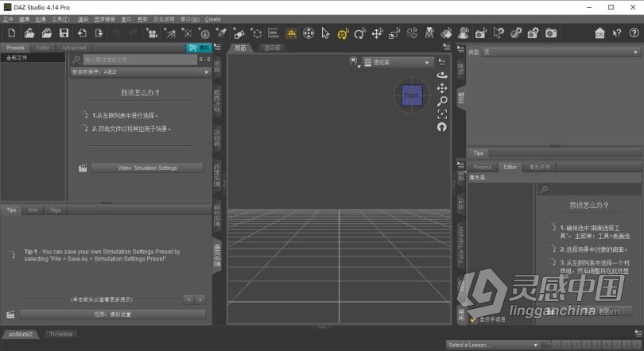This screenshot has height=351, width=644.
Task: Open viewport DrawStyle sphere dropdown
Action: [x=354, y=62]
